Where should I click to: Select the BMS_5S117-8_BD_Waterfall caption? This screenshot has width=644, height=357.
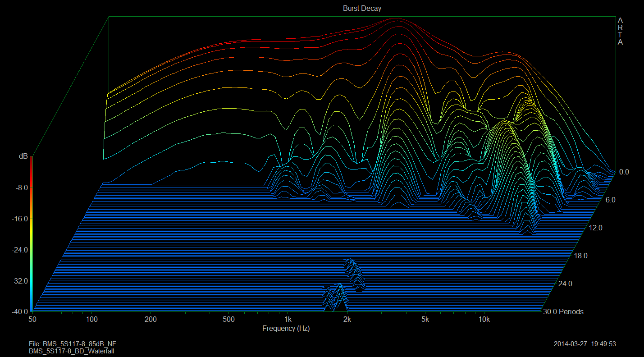[x=71, y=351]
